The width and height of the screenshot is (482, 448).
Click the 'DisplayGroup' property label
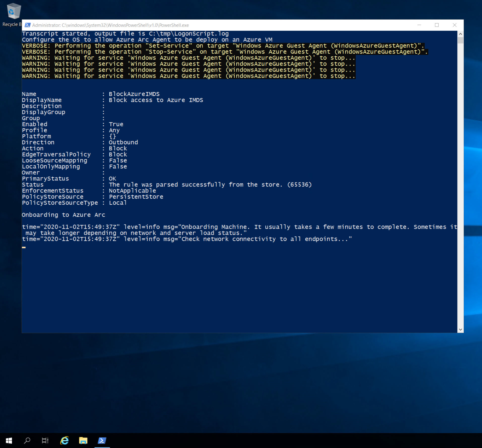point(43,112)
